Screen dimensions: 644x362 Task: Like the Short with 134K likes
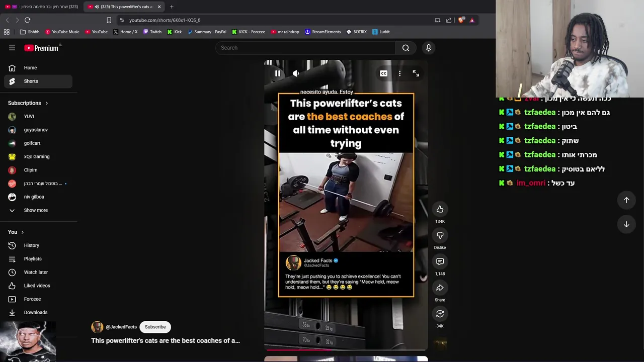[x=440, y=209]
